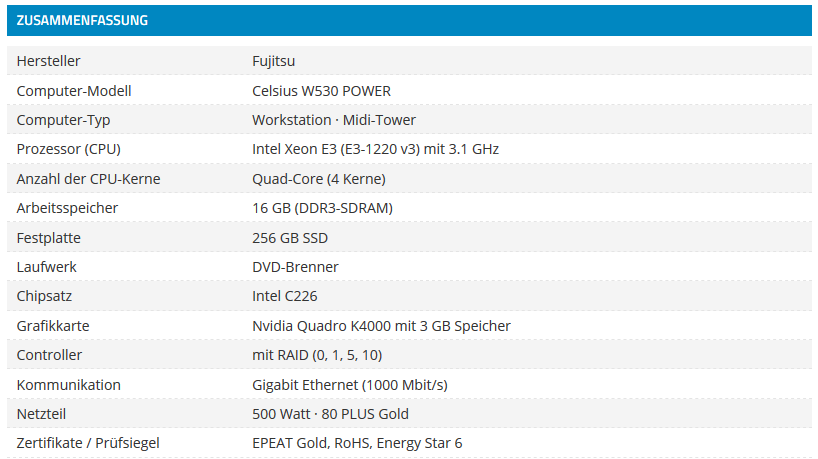Click the Netzteil row label
This screenshot has width=818, height=459.
point(41,414)
